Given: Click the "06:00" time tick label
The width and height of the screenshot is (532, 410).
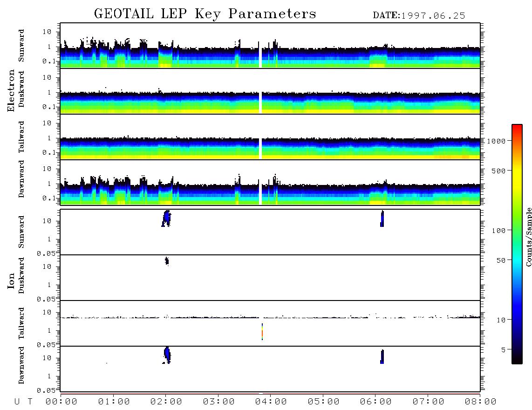Looking at the screenshot, I should coord(375,402).
